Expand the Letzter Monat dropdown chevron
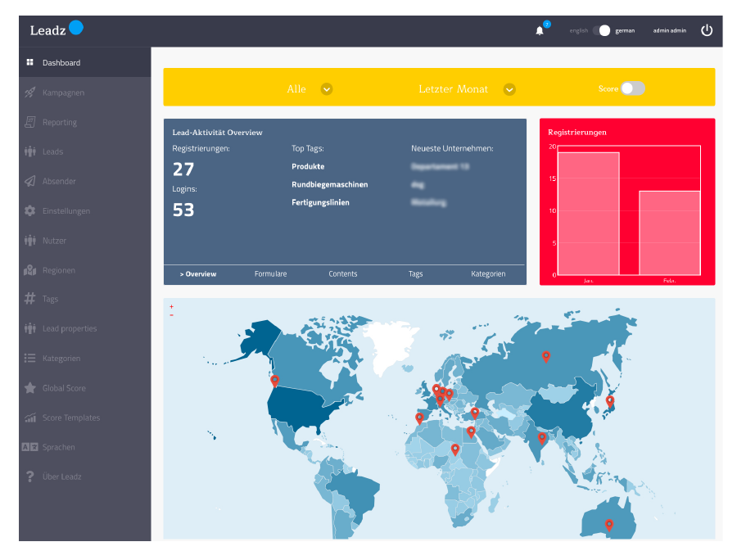 click(509, 89)
